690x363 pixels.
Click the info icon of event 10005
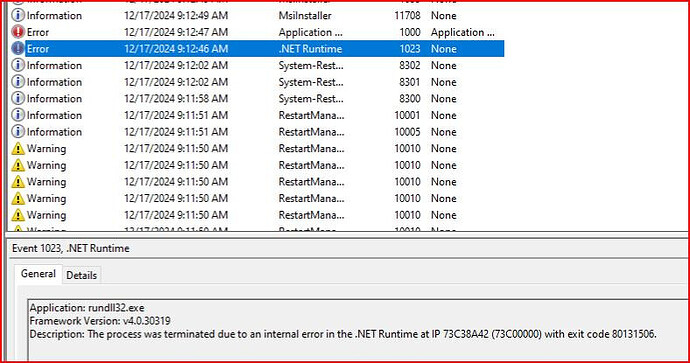click(x=18, y=132)
